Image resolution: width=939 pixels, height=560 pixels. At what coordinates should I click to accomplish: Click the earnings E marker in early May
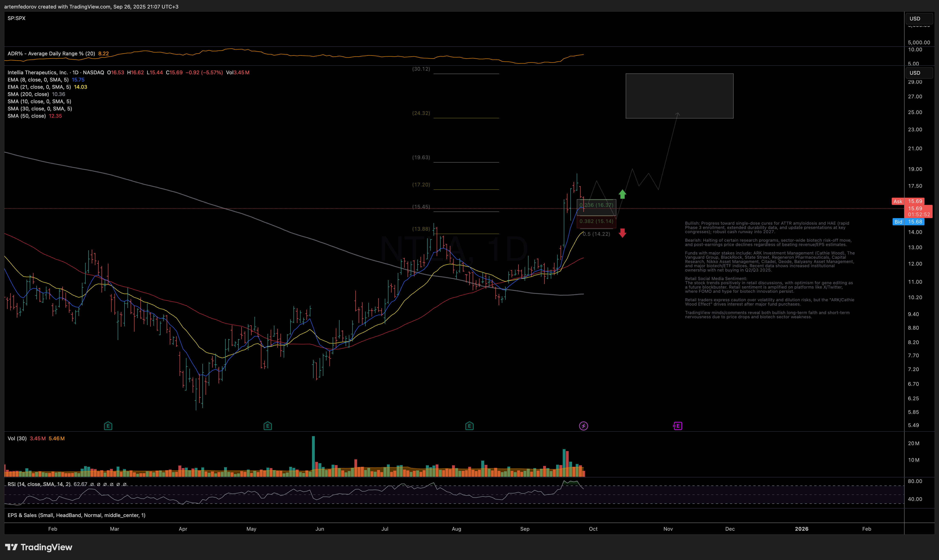pos(268,426)
